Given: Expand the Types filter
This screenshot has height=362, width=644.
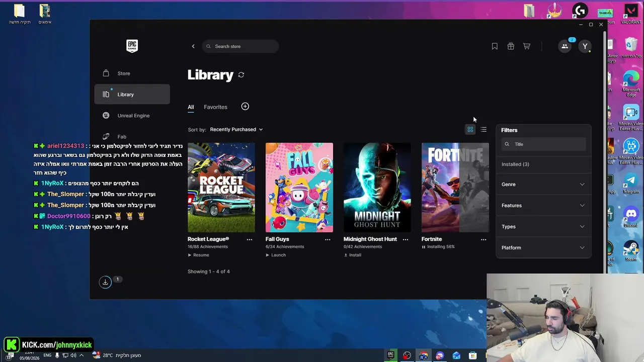Looking at the screenshot, I should click(543, 227).
